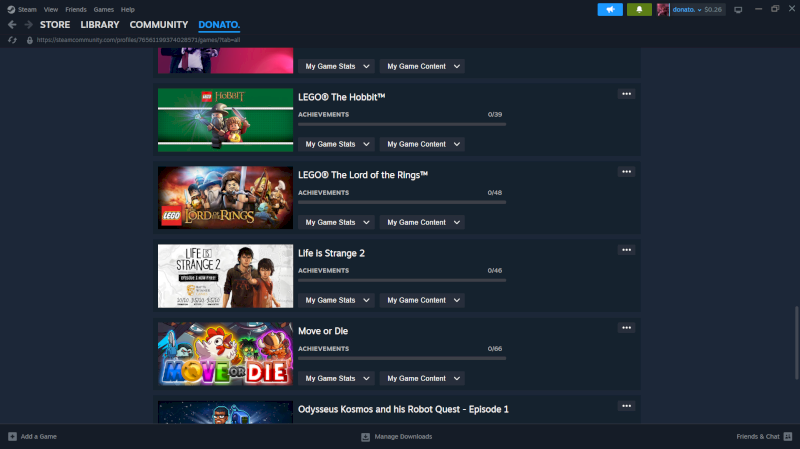Open Life is Strange 2 title link
The height and width of the screenshot is (449, 800).
[331, 253]
